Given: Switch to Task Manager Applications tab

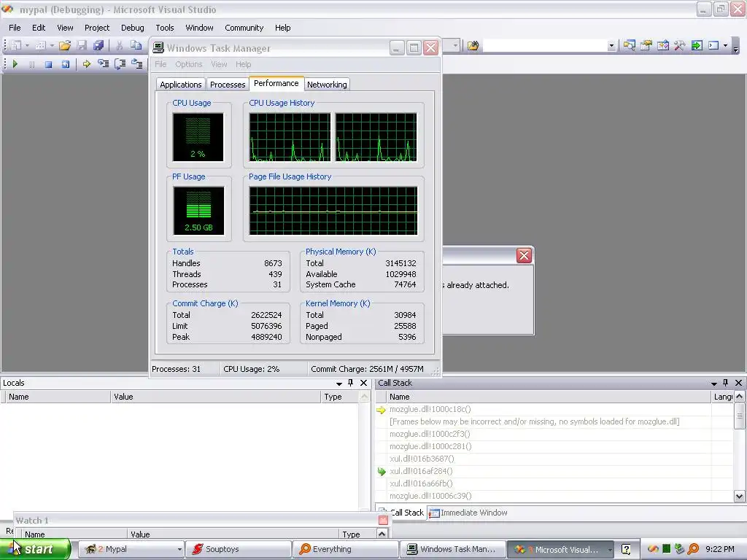Looking at the screenshot, I should 181,85.
